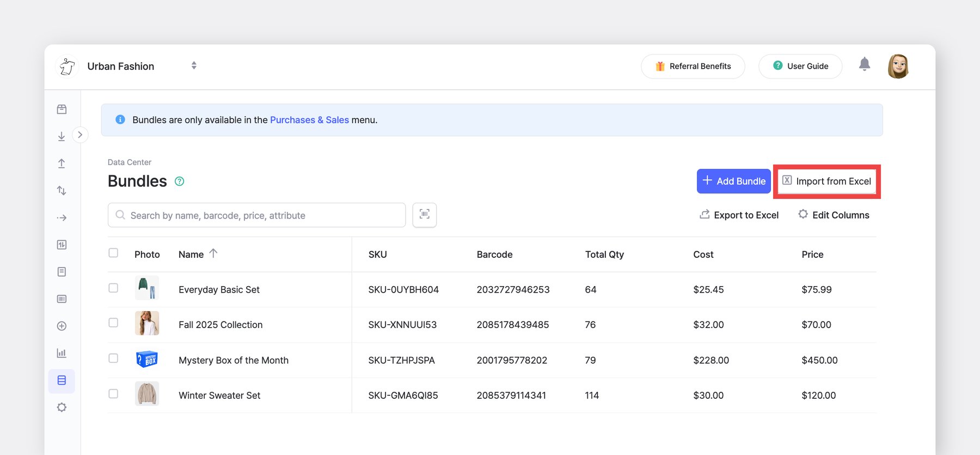Image resolution: width=980 pixels, height=455 pixels.
Task: Open the stock-out upload arrow sidebar icon
Action: [62, 163]
